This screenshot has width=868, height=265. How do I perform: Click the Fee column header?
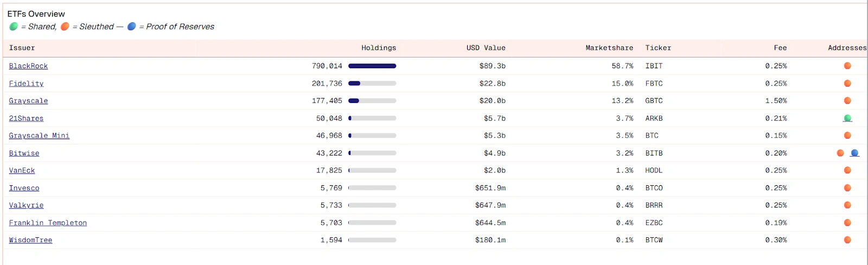(x=780, y=48)
